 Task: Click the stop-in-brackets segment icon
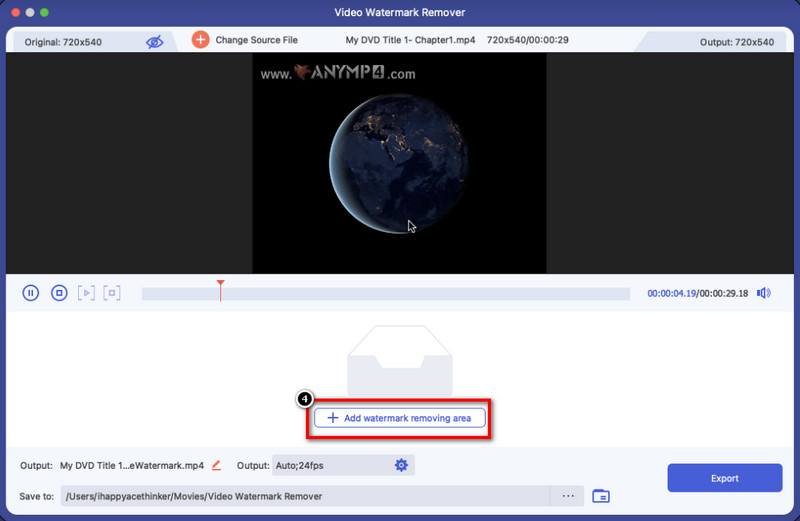pyautogui.click(x=112, y=293)
